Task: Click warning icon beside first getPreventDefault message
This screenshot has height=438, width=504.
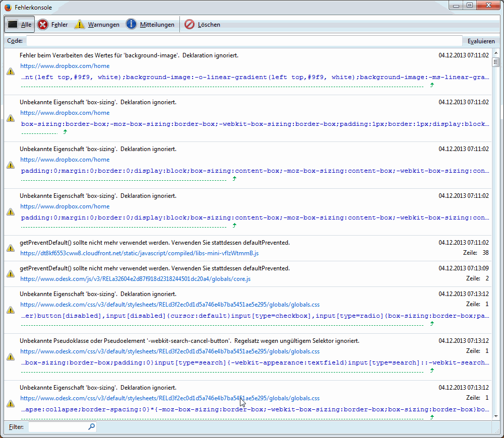Action: point(11,248)
